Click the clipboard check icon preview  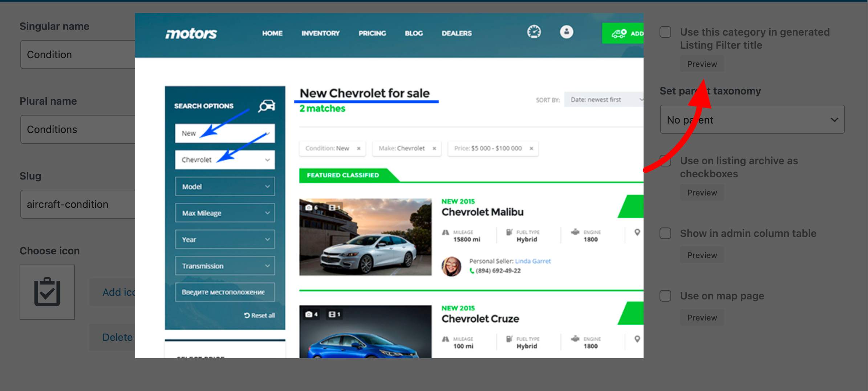click(x=47, y=292)
